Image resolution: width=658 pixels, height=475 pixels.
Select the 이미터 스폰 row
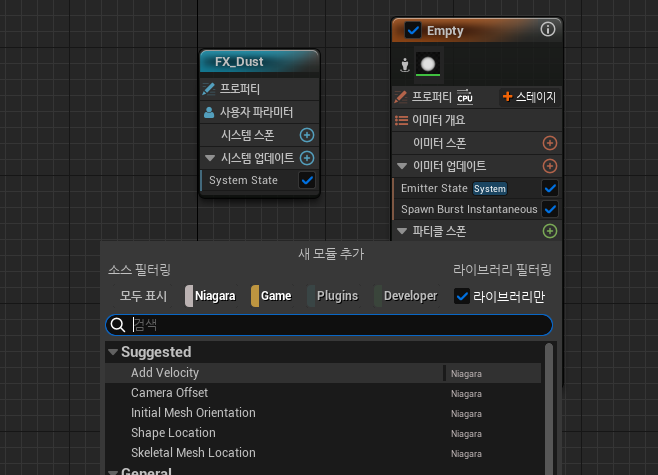pos(477,143)
